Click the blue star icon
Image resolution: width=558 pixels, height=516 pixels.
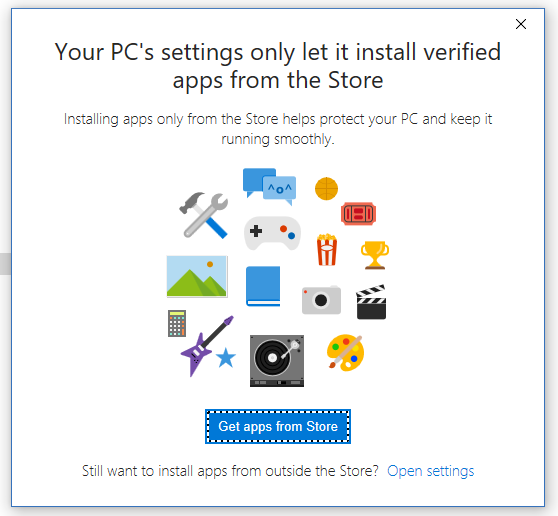tap(226, 358)
